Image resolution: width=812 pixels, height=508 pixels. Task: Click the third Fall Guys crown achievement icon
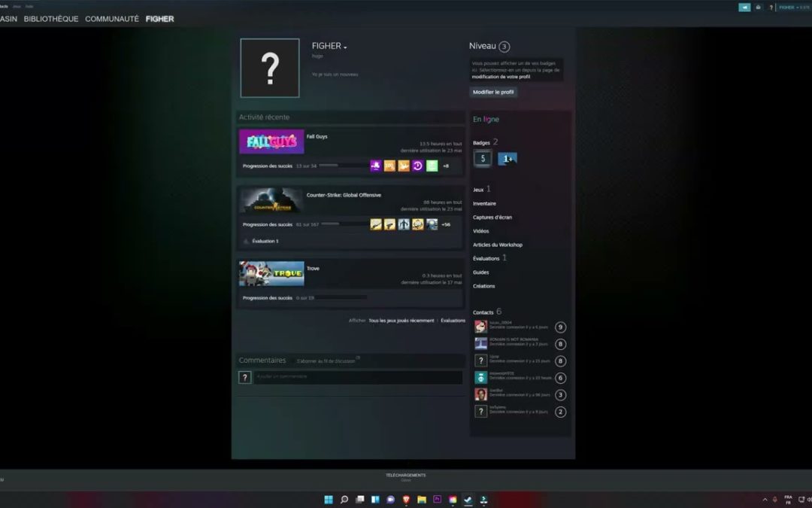point(404,166)
